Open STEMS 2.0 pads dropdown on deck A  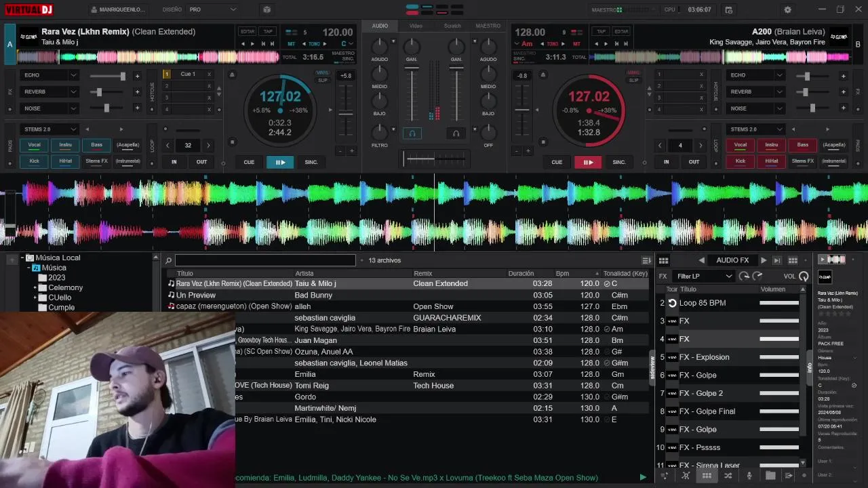click(x=50, y=129)
